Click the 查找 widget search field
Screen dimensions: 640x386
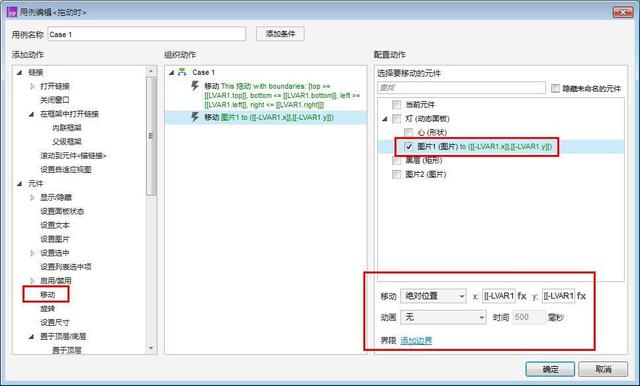(461, 88)
